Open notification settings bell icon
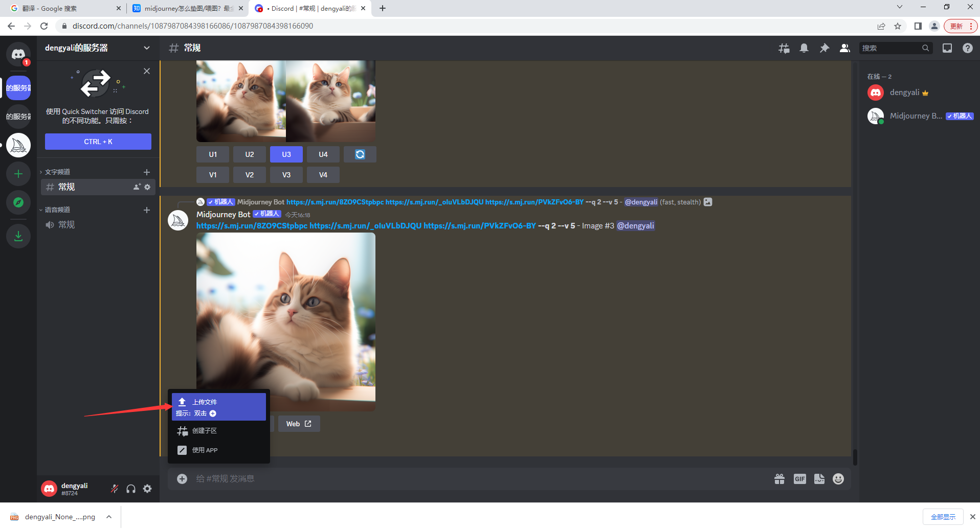This screenshot has width=980, height=530. pyautogui.click(x=804, y=48)
